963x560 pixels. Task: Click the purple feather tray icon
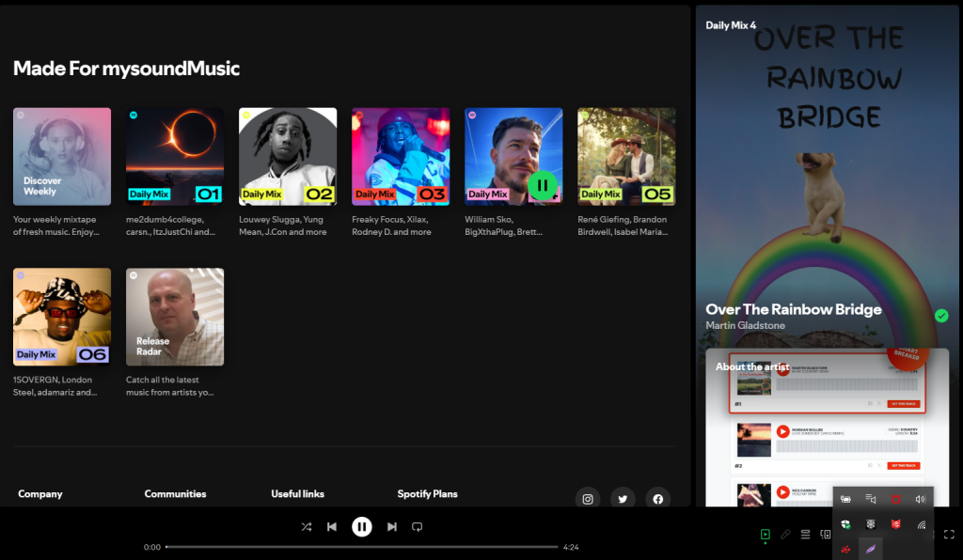point(870,549)
